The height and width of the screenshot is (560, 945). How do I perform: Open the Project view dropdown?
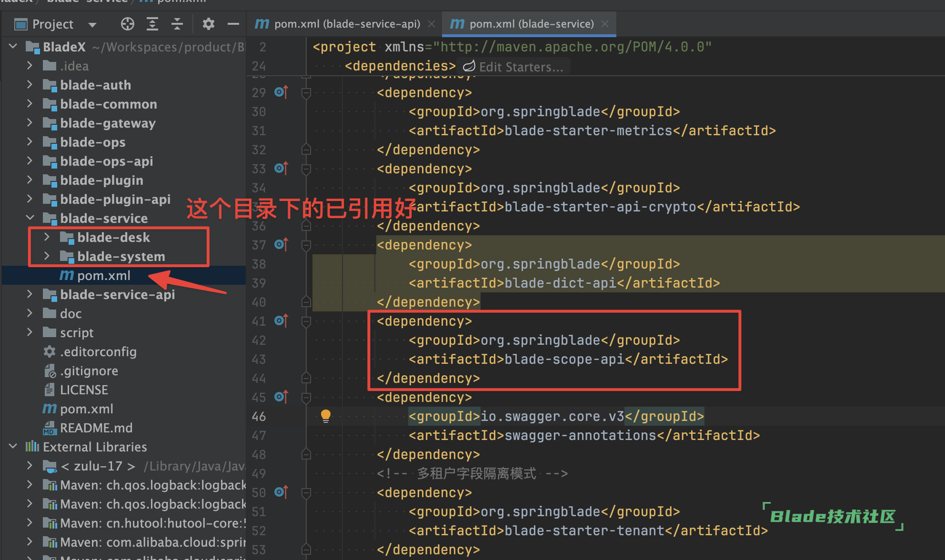point(92,24)
